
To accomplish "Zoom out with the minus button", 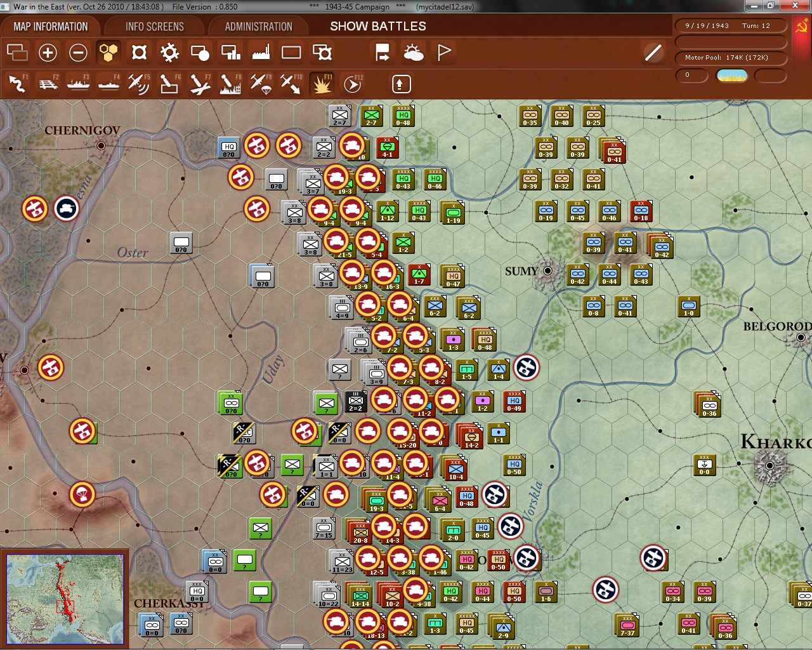I will pyautogui.click(x=78, y=52).
